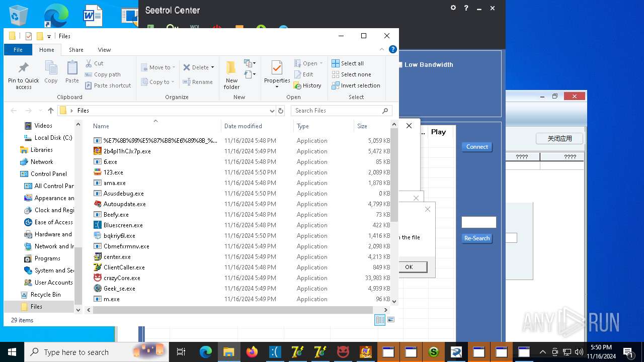Go up one folder level arrow
The height and width of the screenshot is (362, 644).
pyautogui.click(x=51, y=111)
